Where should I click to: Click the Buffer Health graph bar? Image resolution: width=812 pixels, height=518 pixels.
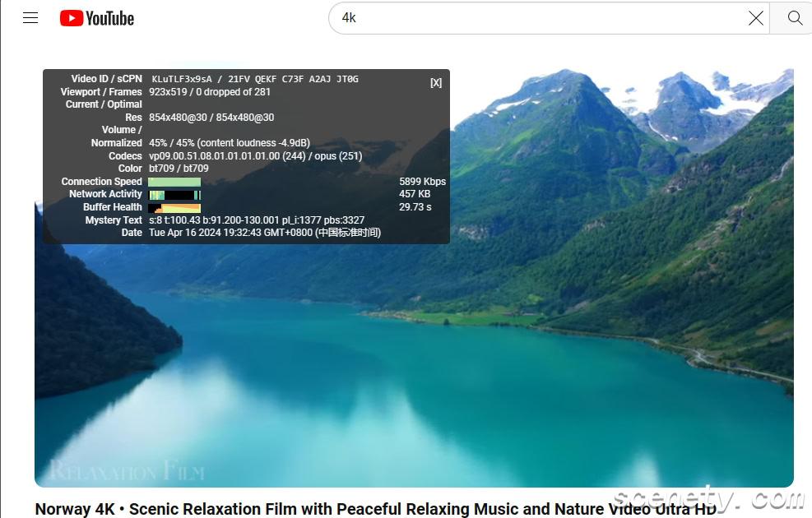(x=174, y=208)
